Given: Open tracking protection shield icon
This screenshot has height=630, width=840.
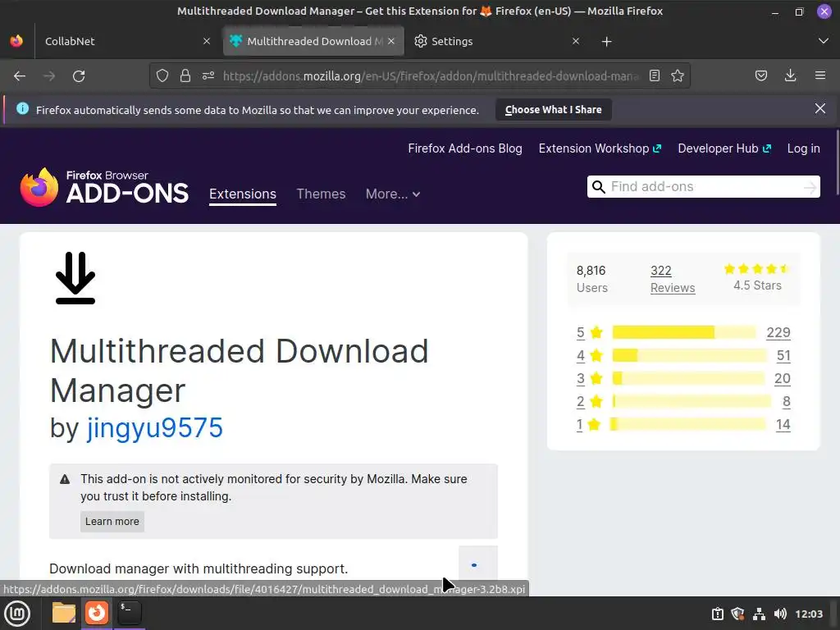Looking at the screenshot, I should 162,75.
